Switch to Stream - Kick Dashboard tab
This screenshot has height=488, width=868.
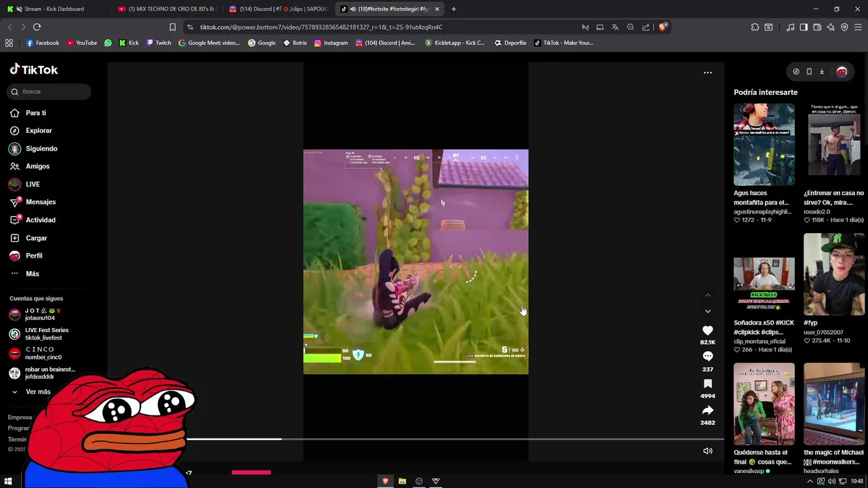[54, 9]
